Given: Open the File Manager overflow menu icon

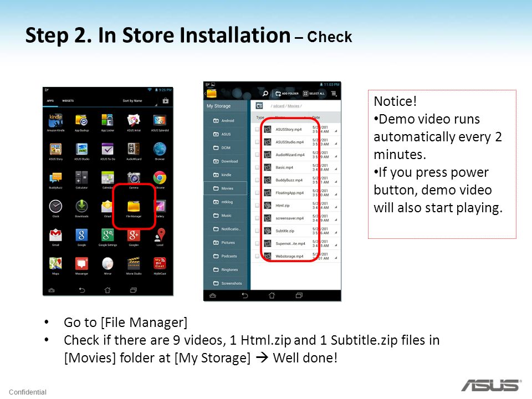Looking at the screenshot, I should click(x=334, y=93).
